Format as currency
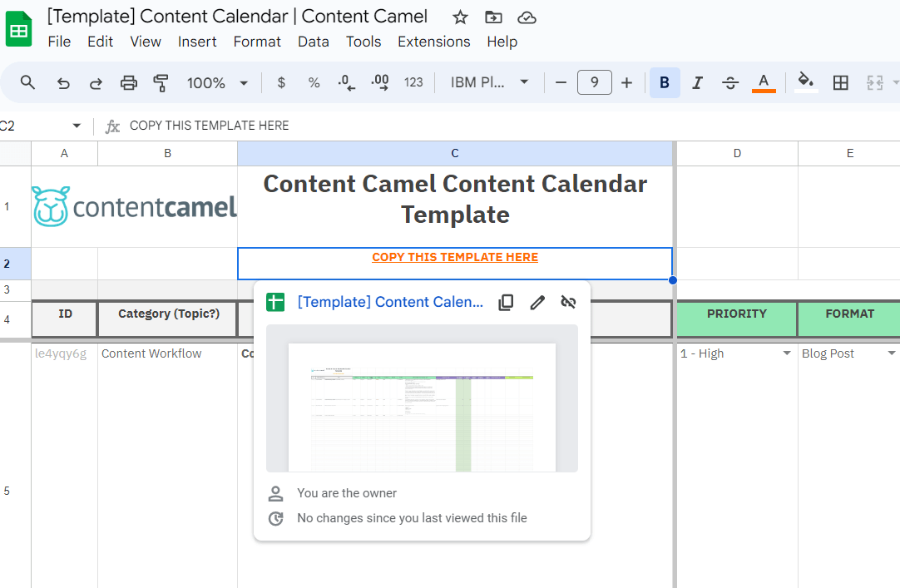This screenshot has height=588, width=900. (x=280, y=82)
